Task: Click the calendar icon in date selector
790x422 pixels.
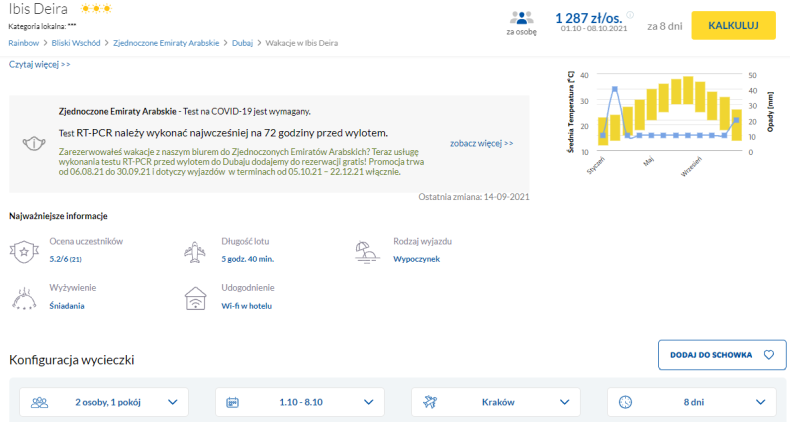Action: (x=232, y=402)
